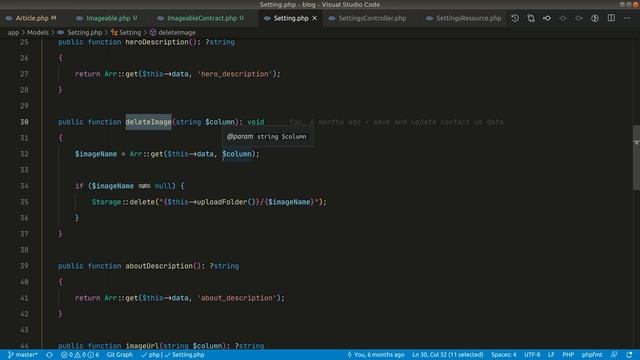Click phpfmt status bar item
Image resolution: width=640 pixels, height=360 pixels.
coord(592,355)
